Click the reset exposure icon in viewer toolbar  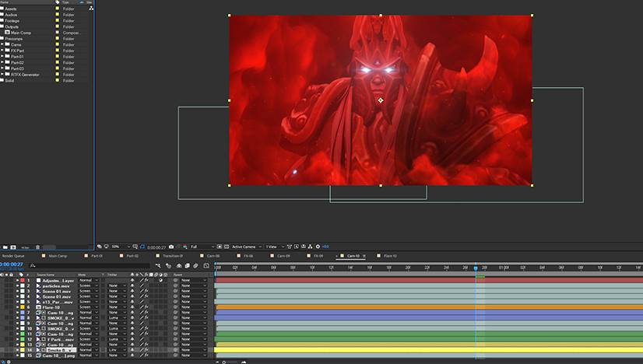(x=318, y=247)
